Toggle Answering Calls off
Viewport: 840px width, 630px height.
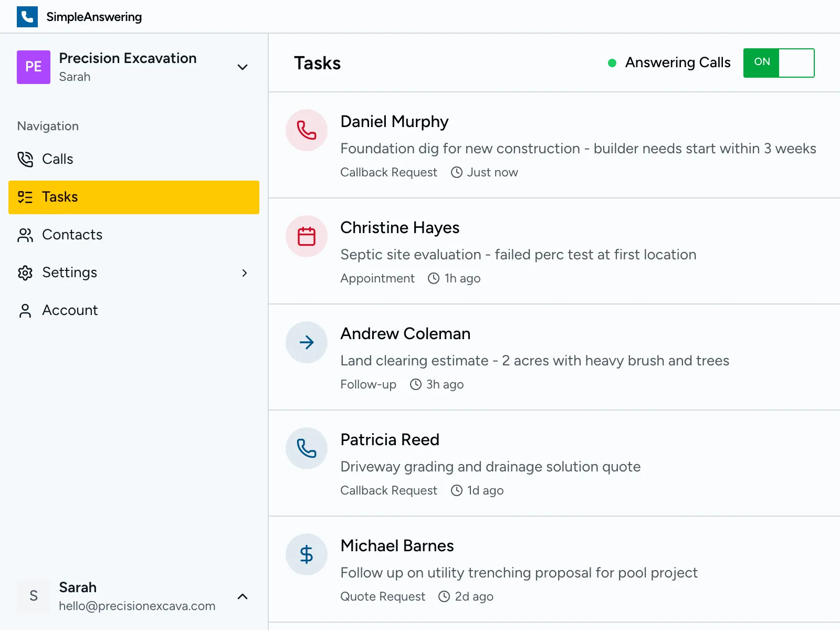[x=779, y=63]
